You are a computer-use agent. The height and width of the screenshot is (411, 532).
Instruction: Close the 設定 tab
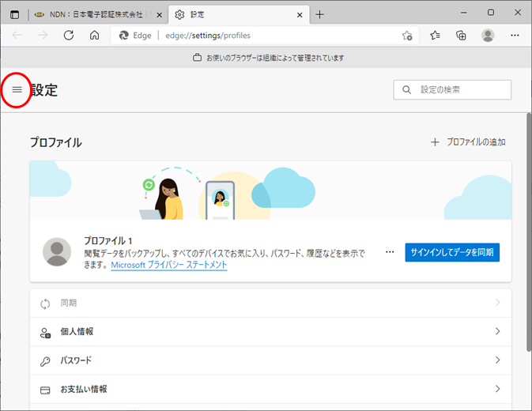[299, 14]
